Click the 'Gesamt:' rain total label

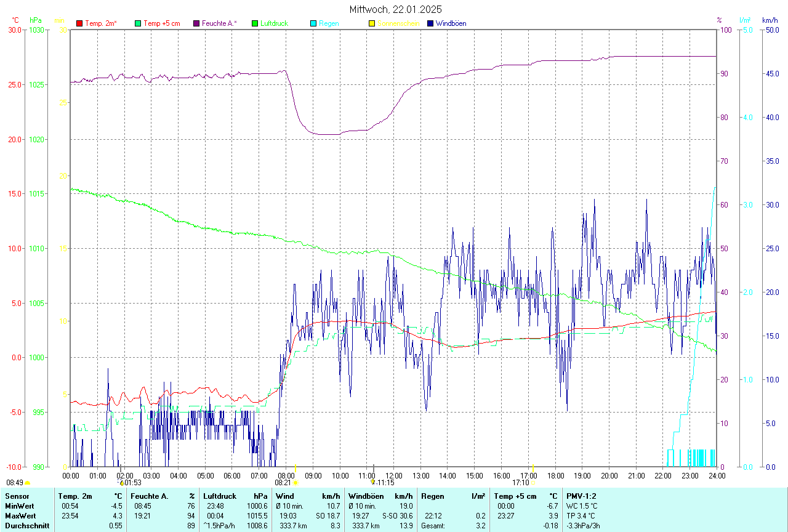[x=433, y=526]
